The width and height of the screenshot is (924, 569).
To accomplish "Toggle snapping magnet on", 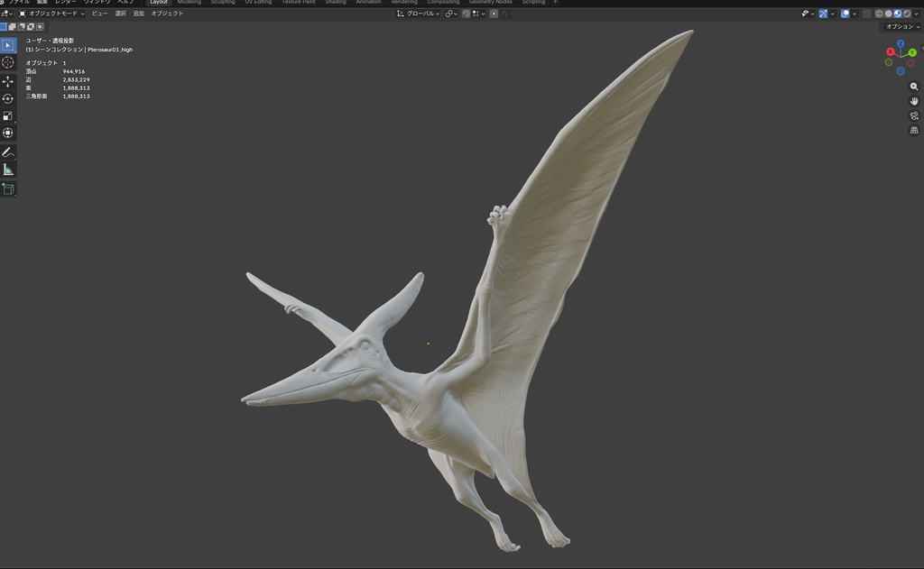I will click(467, 14).
